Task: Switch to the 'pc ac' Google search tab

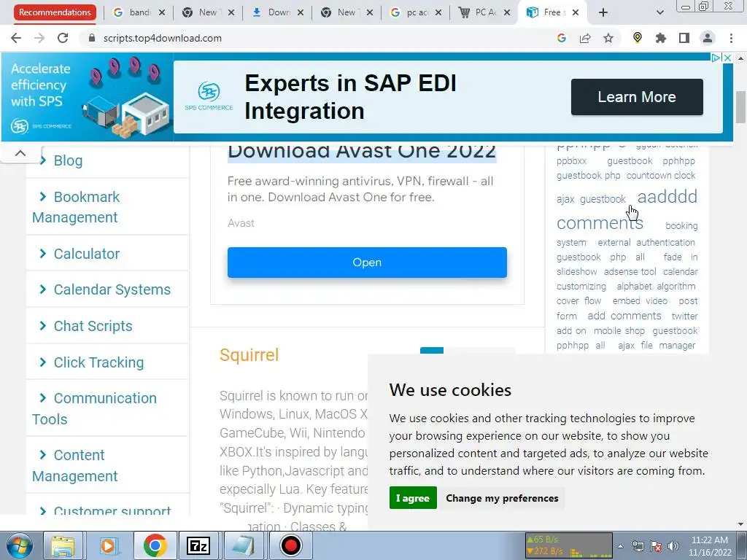Action: point(416,12)
